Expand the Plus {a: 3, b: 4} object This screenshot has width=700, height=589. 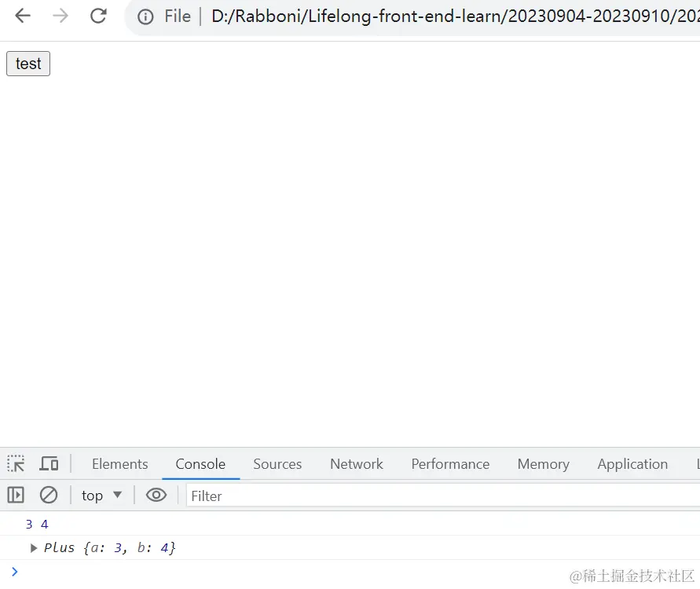(x=34, y=547)
